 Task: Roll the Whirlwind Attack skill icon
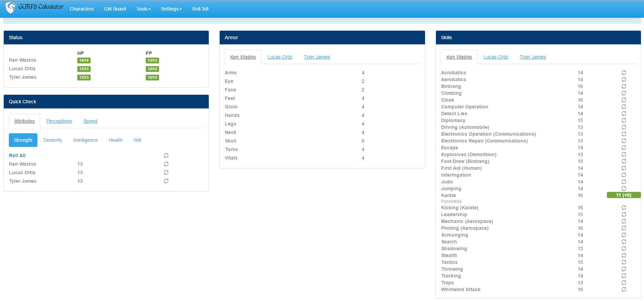(x=624, y=289)
